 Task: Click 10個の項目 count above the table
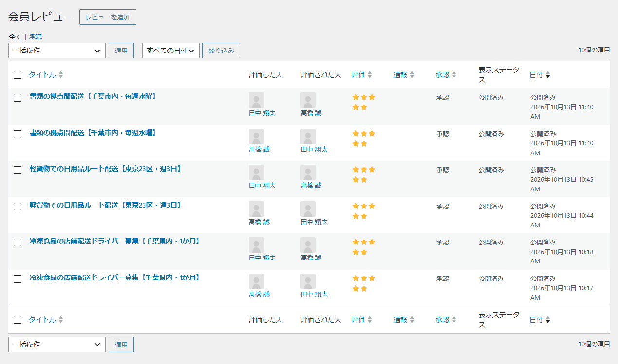point(594,50)
